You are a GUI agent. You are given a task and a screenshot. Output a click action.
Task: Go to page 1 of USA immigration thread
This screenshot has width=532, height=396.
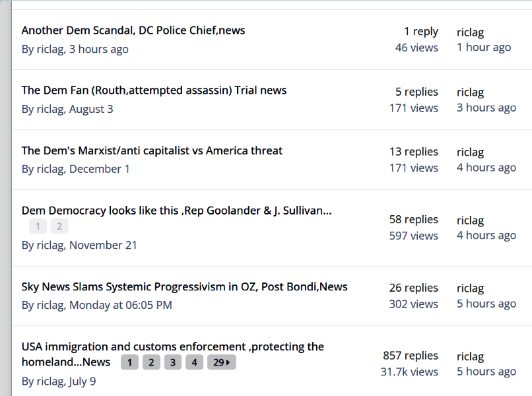click(x=129, y=362)
